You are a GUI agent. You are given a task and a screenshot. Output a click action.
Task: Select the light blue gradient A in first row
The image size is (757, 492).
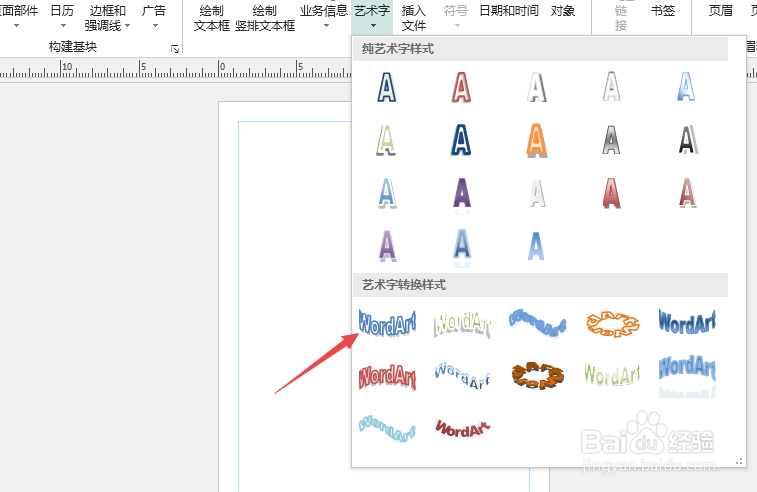(x=686, y=87)
